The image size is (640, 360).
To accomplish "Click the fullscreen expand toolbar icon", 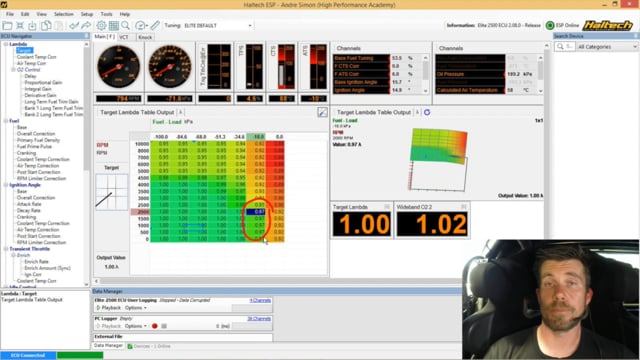I will tap(20, 26).
